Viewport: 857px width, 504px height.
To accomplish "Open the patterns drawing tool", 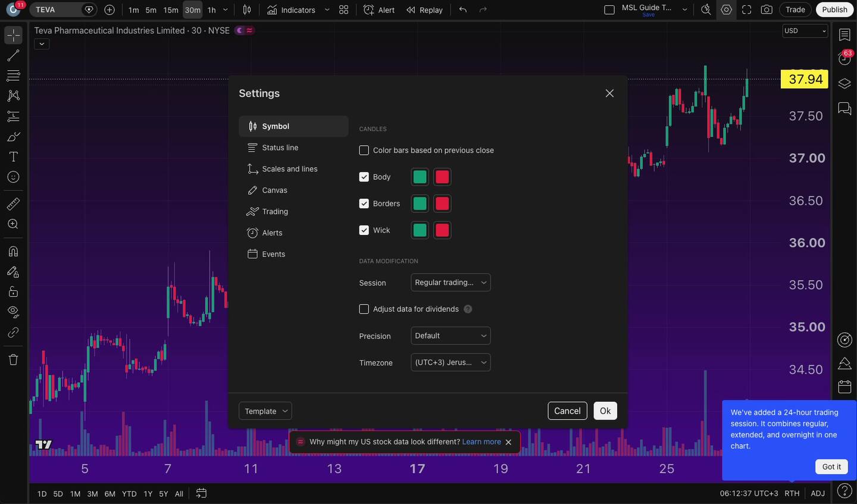I will [x=13, y=96].
